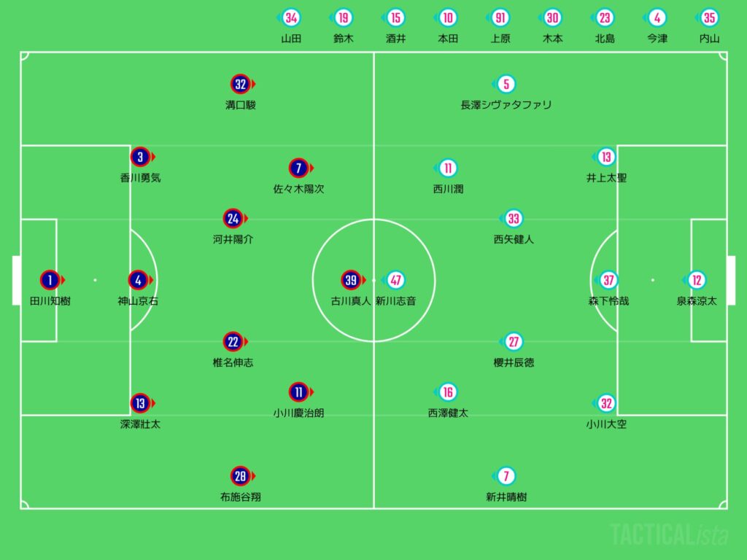Select substitute marker 91 上原
The image size is (747, 560).
tap(500, 18)
